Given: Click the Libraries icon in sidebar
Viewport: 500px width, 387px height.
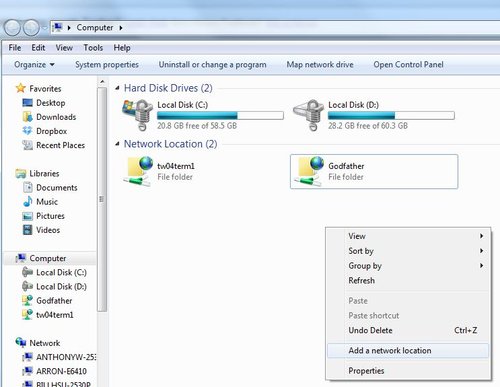Looking at the screenshot, I should click(21, 173).
